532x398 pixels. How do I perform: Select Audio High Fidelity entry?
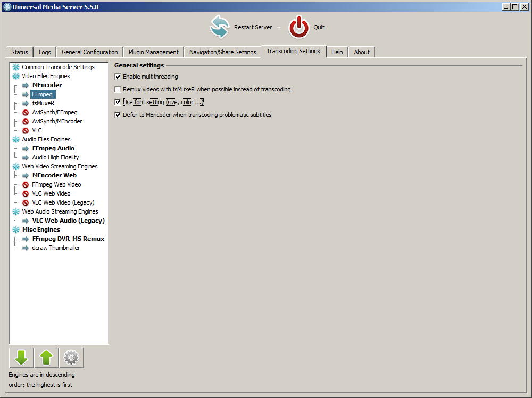pyautogui.click(x=56, y=157)
